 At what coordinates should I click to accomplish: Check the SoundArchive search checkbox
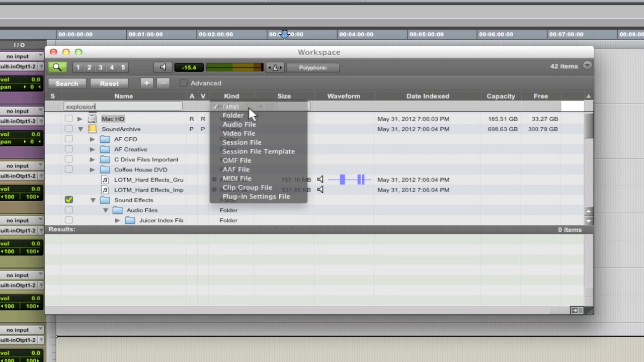(x=69, y=129)
